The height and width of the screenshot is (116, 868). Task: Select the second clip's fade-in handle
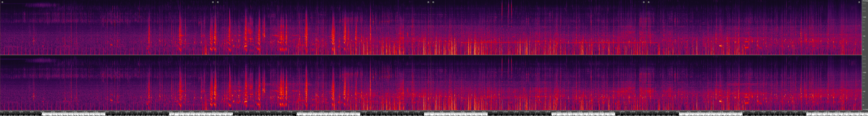(x=218, y=2)
